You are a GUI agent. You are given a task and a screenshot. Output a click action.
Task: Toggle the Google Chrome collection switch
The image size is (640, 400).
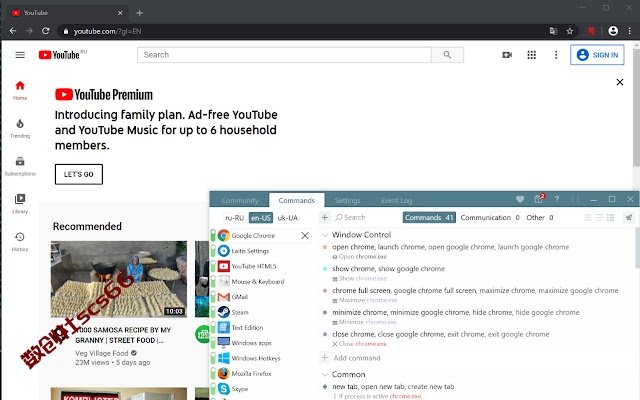[x=213, y=236]
